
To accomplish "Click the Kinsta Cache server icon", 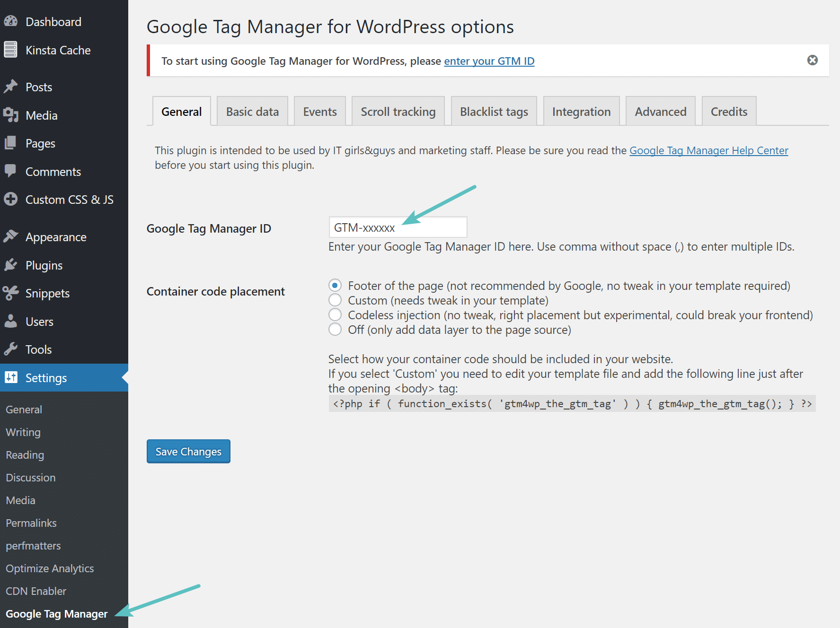I will point(10,49).
